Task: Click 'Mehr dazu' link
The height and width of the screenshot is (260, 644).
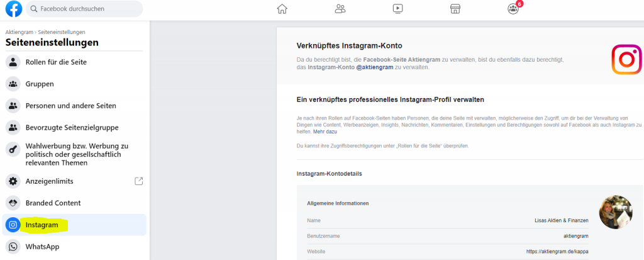Action: click(x=325, y=132)
